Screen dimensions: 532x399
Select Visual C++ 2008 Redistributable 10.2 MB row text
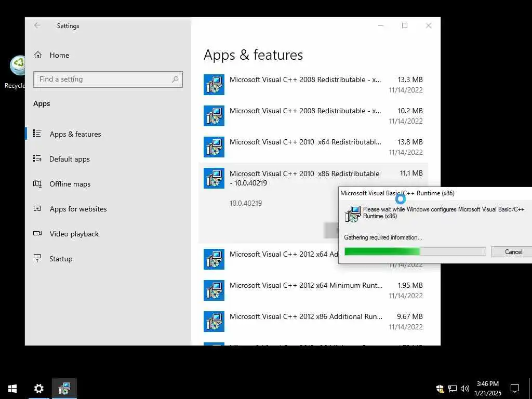click(305, 111)
